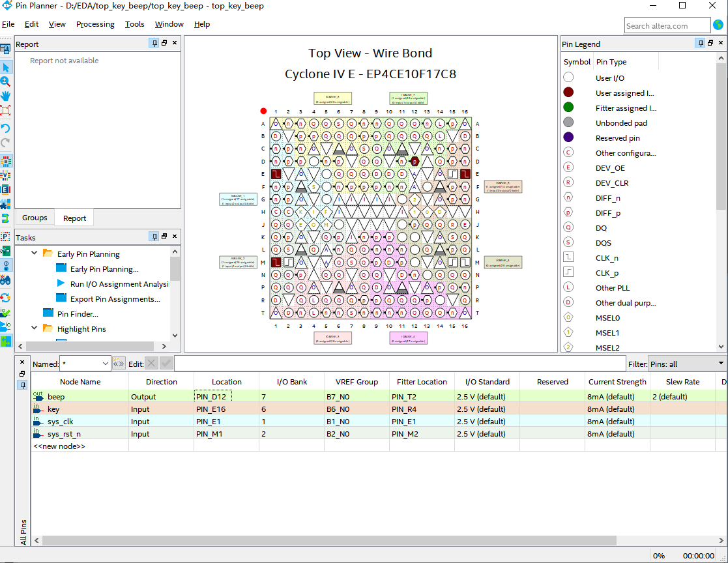Launch Early Pin Planning... task
Screen dimensions: 728x563
click(104, 269)
